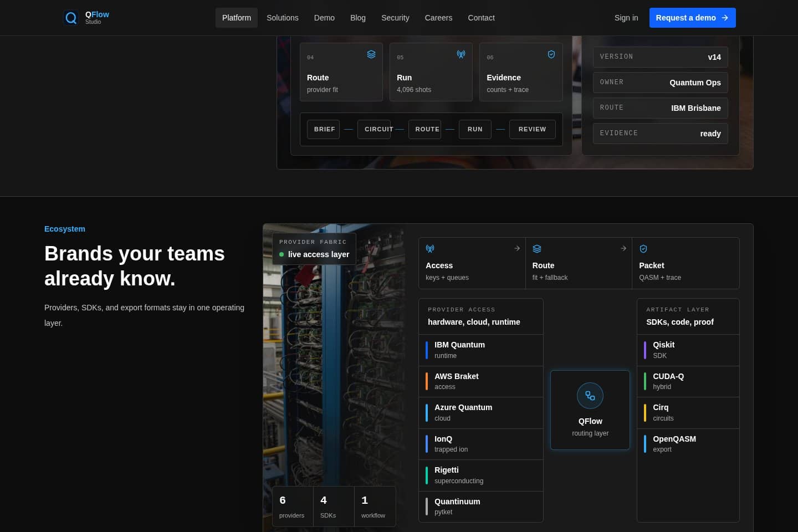Image resolution: width=798 pixels, height=532 pixels.
Task: Open the Blog nav link
Action: coord(358,18)
